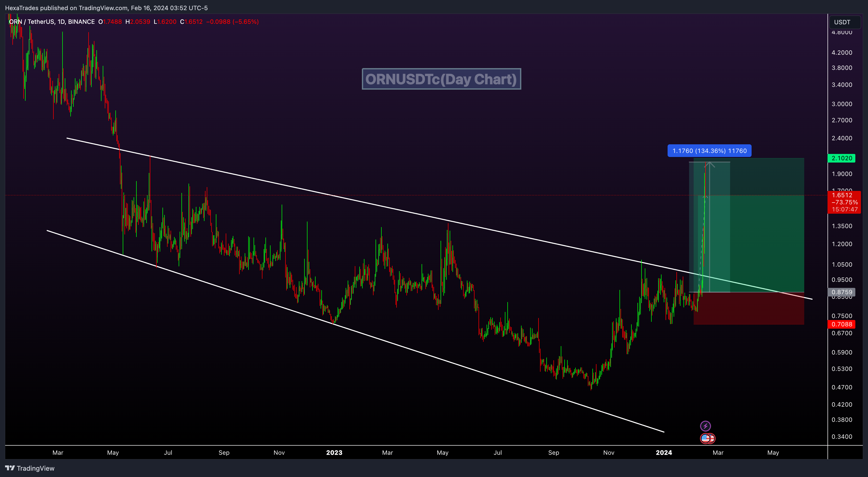This screenshot has width=868, height=477.
Task: Click the 0.3400 price axis label
Action: click(842, 436)
